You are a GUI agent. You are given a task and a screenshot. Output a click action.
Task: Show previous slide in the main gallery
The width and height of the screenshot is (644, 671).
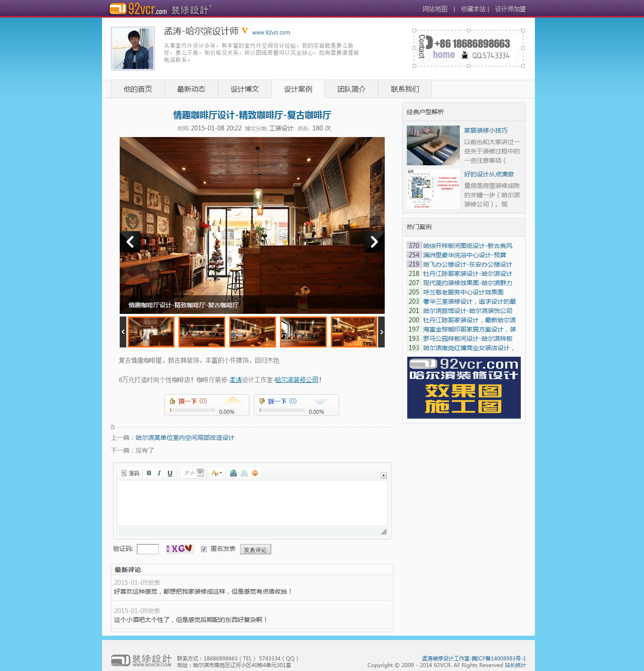(130, 242)
